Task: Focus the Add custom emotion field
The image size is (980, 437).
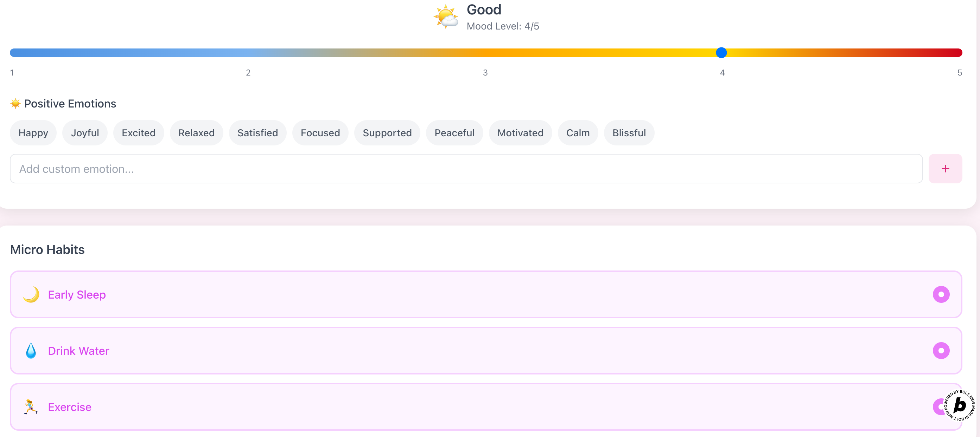Action: [x=466, y=169]
